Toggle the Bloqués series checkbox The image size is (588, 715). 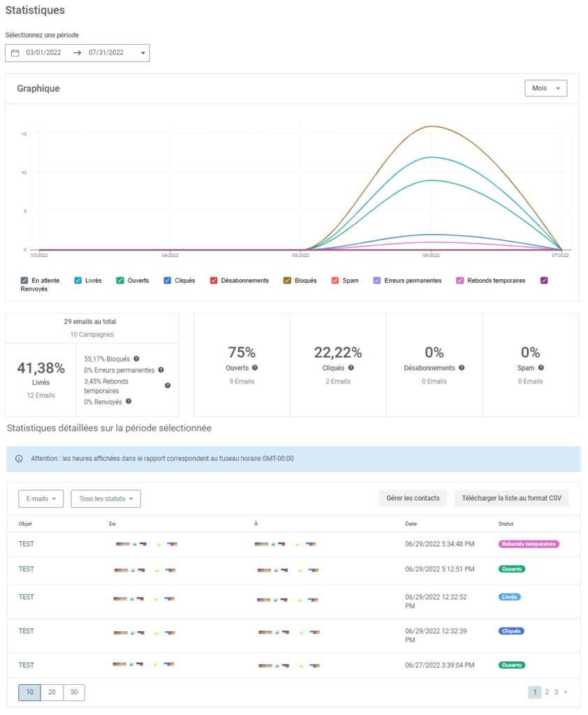pos(287,281)
